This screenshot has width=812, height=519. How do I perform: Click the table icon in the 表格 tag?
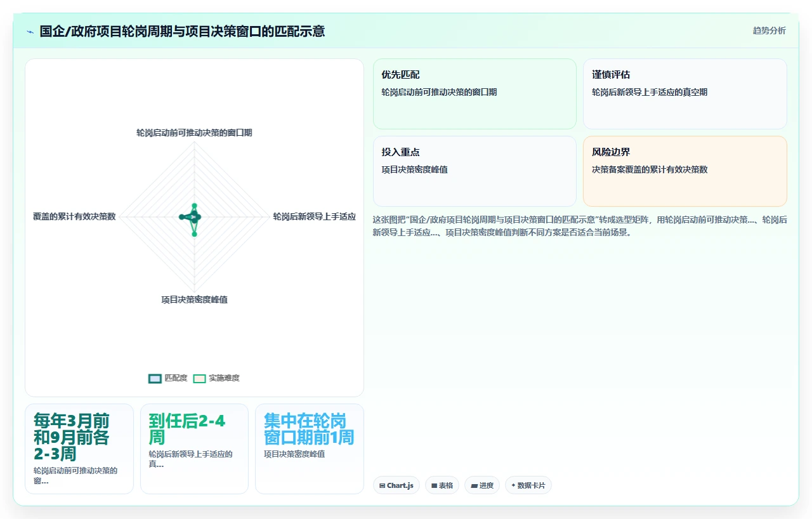tap(434, 485)
